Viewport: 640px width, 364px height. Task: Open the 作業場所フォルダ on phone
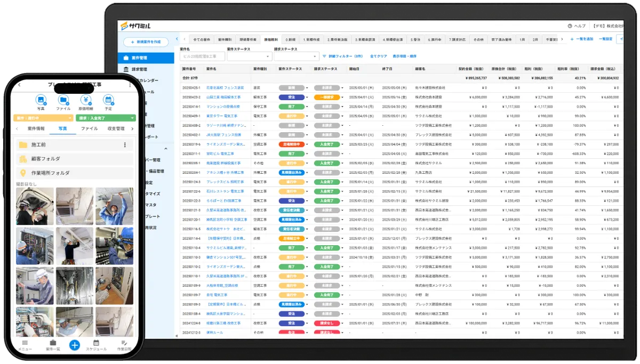coord(74,173)
